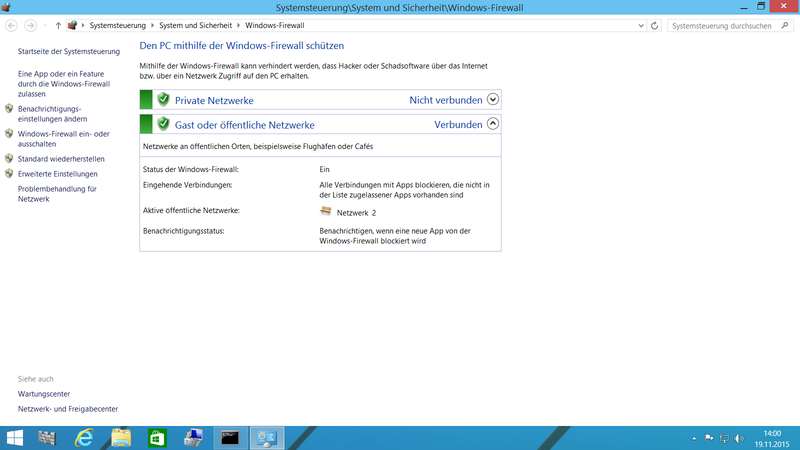Open 'Erweiterte Einstellungen' link
Screen dimensions: 800x450
pos(58,174)
